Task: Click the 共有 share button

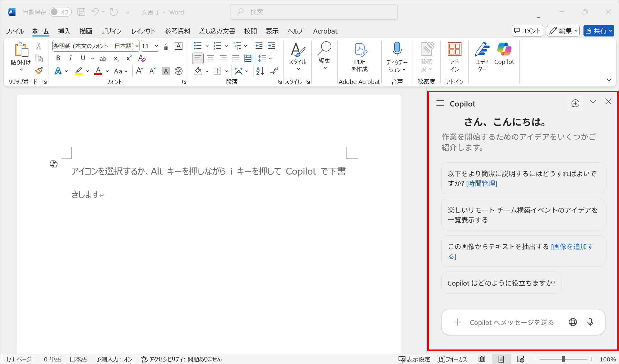Action: pyautogui.click(x=598, y=31)
